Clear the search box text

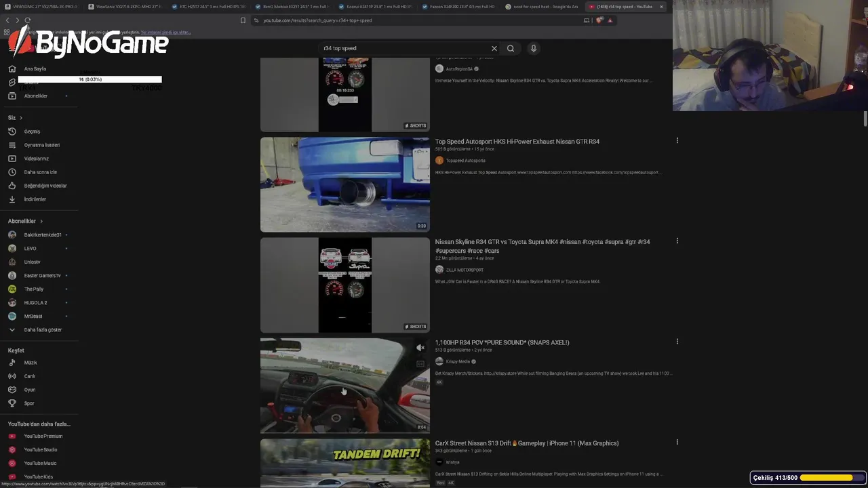[494, 48]
